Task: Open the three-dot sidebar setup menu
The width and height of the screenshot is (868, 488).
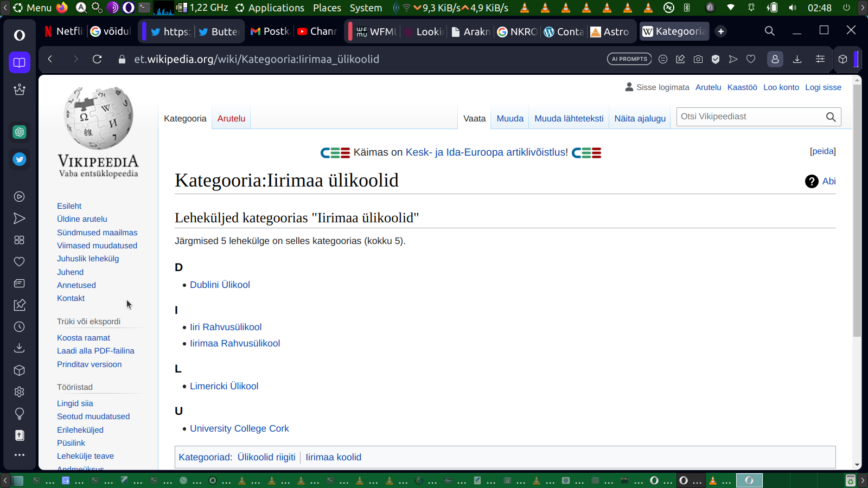Action: click(20, 455)
